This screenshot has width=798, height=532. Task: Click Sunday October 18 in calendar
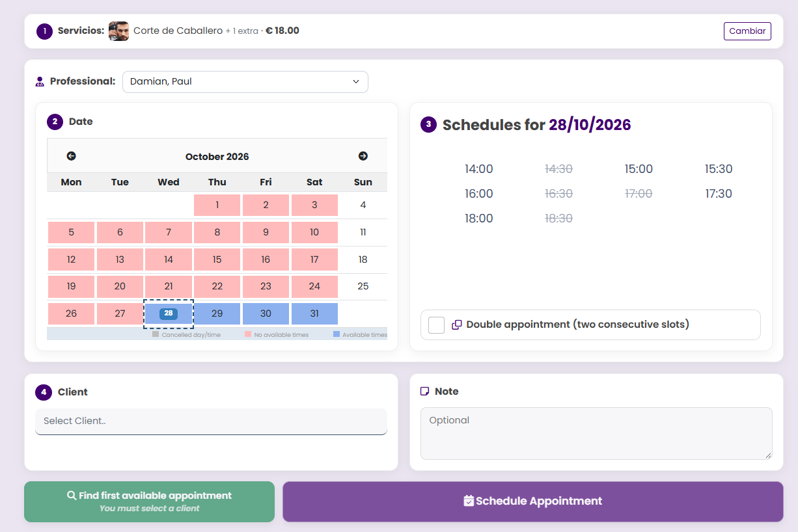coord(363,259)
